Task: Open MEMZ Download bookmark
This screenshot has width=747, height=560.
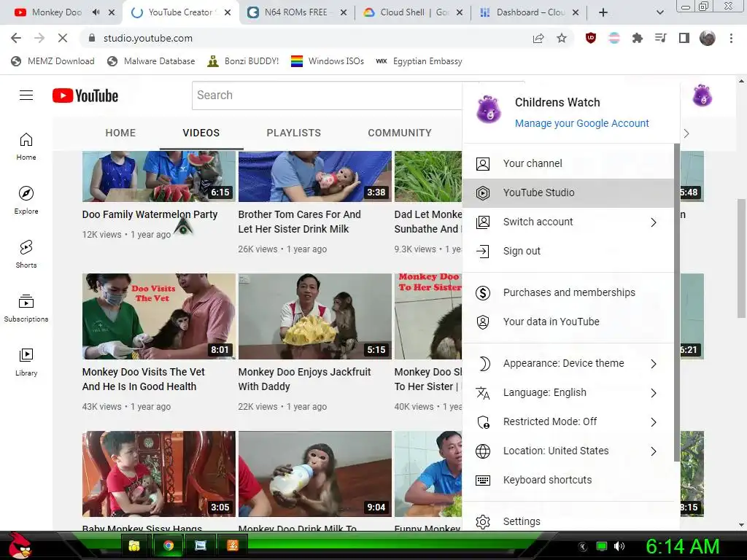Action: [53, 61]
